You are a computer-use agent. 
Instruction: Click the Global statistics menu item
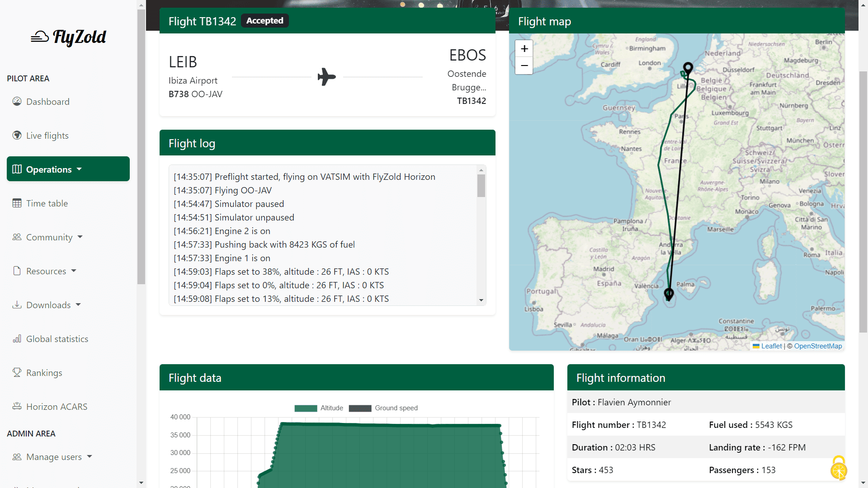point(57,338)
